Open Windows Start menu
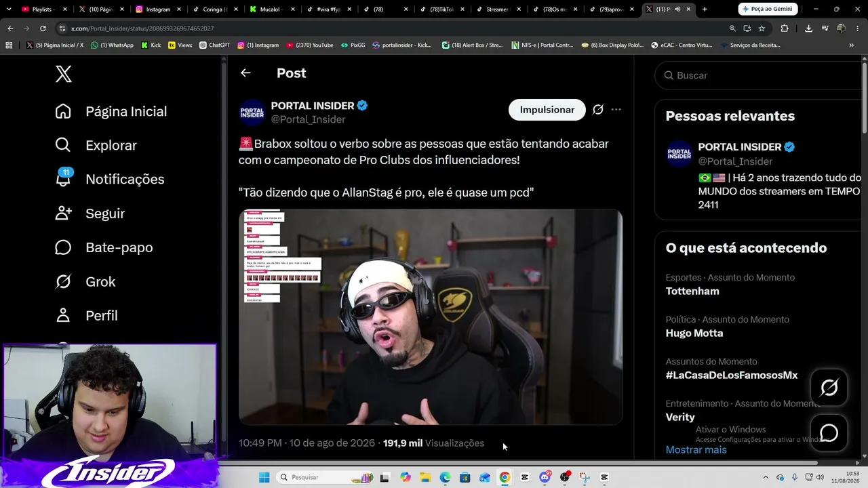Viewport: 868px width, 488px height. (x=264, y=477)
